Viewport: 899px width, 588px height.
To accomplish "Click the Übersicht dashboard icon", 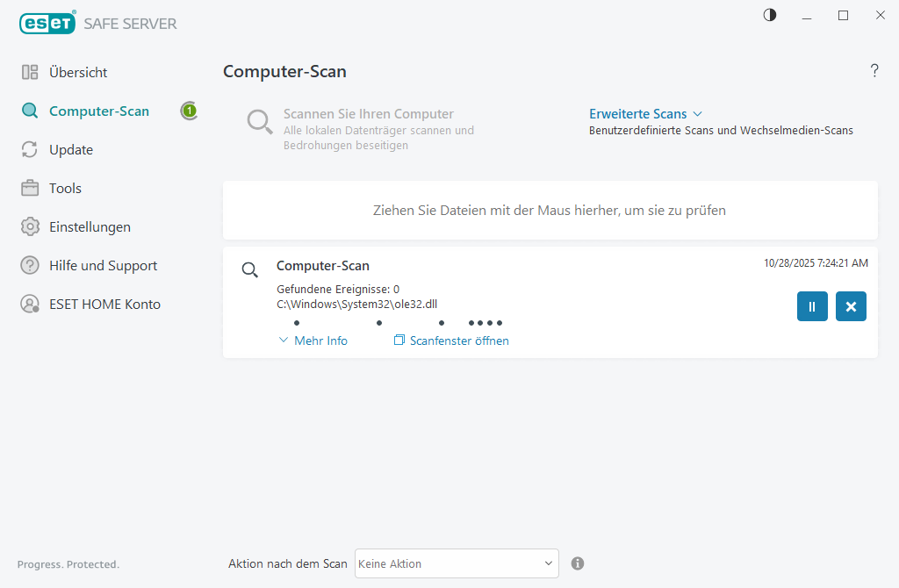I will pos(30,72).
